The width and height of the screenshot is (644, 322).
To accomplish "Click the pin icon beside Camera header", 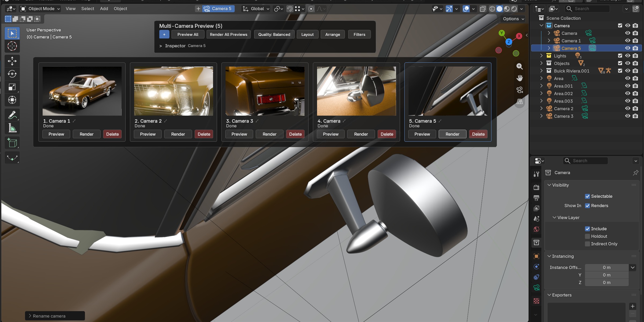I will click(x=635, y=173).
